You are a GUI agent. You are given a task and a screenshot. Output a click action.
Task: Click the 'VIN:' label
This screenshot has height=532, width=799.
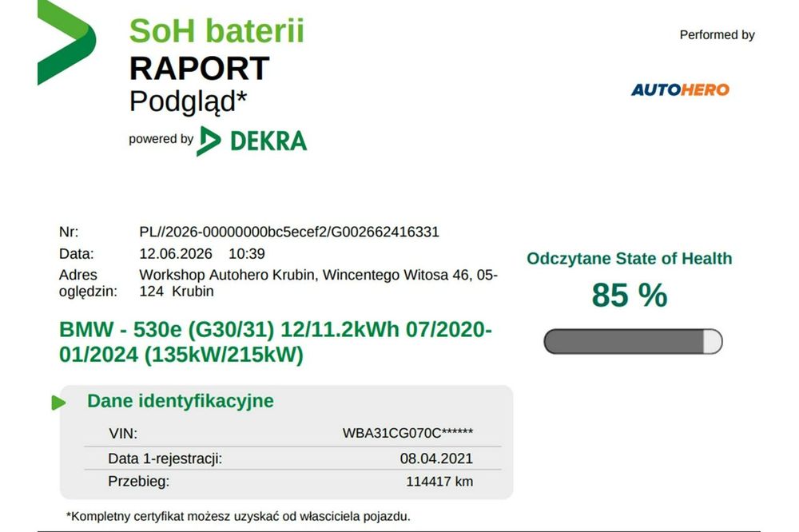[x=123, y=434]
